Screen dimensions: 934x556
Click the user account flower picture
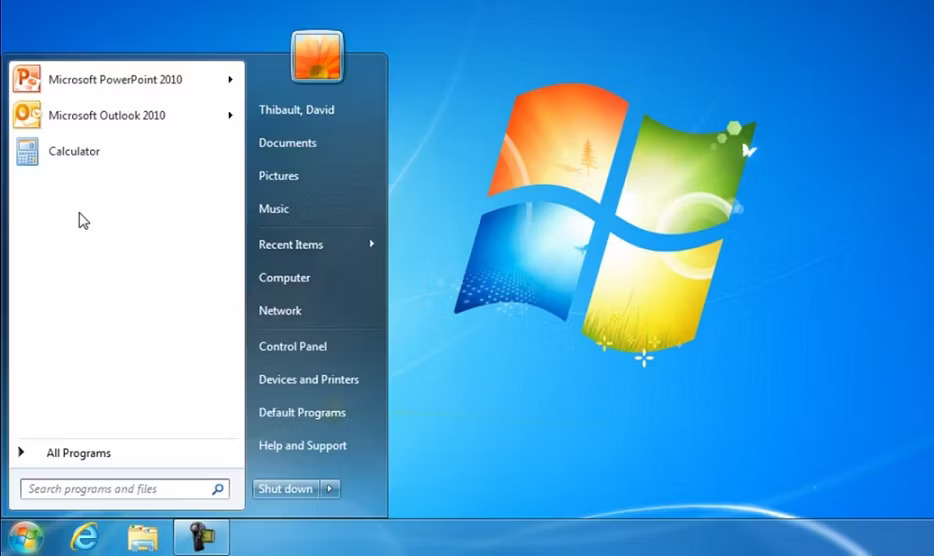click(317, 55)
